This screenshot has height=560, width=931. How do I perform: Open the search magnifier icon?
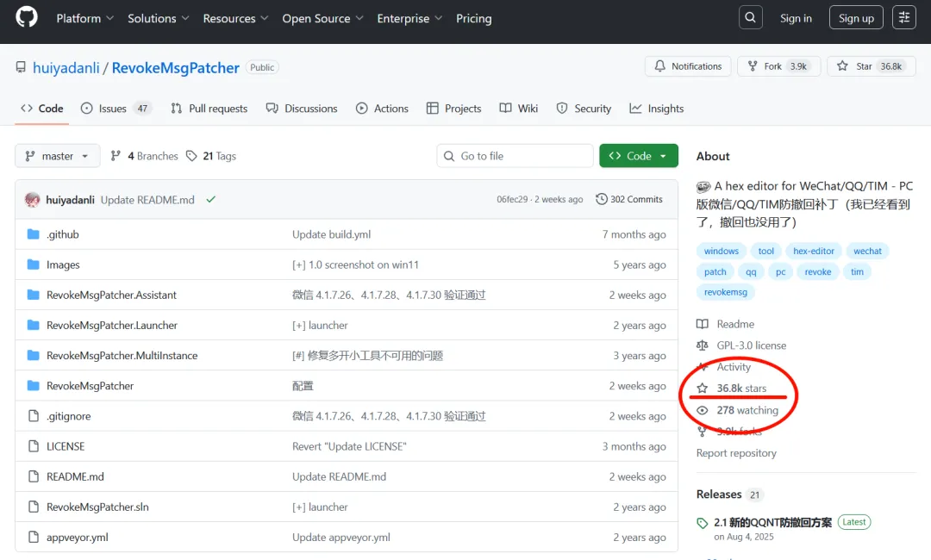(x=750, y=18)
